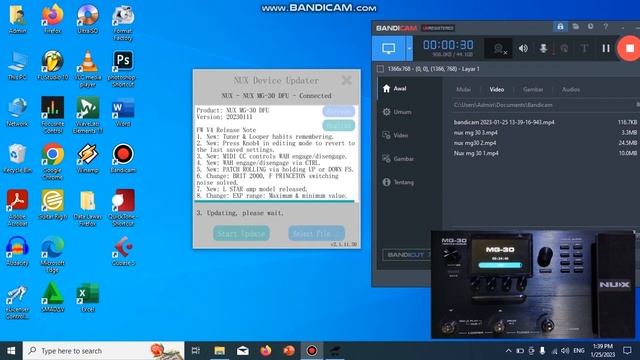Click the NUX updater progress bar
This screenshot has height=360, width=640.
click(x=275, y=201)
